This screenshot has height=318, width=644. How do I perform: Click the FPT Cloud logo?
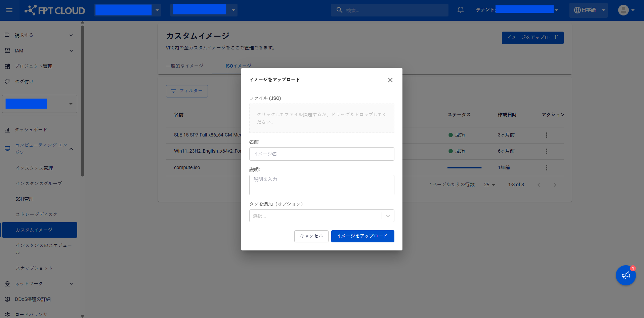coord(55,10)
